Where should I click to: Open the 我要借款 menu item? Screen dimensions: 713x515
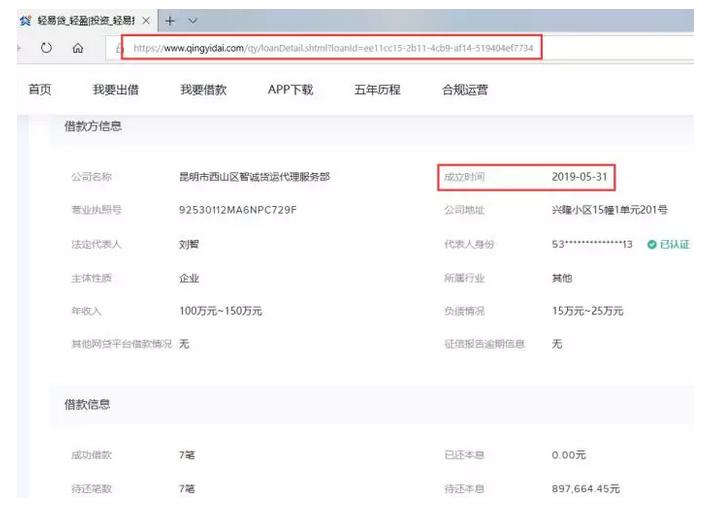(x=203, y=90)
